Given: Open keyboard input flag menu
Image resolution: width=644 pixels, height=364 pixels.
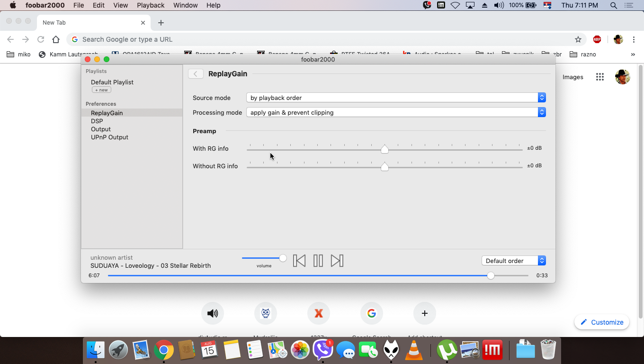Looking at the screenshot, I should [x=547, y=5].
